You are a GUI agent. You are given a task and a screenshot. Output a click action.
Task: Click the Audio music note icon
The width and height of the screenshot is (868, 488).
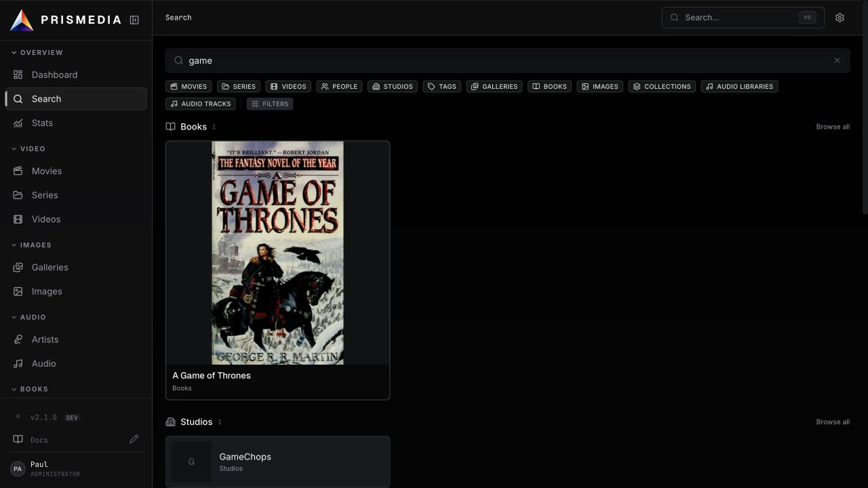(x=18, y=363)
